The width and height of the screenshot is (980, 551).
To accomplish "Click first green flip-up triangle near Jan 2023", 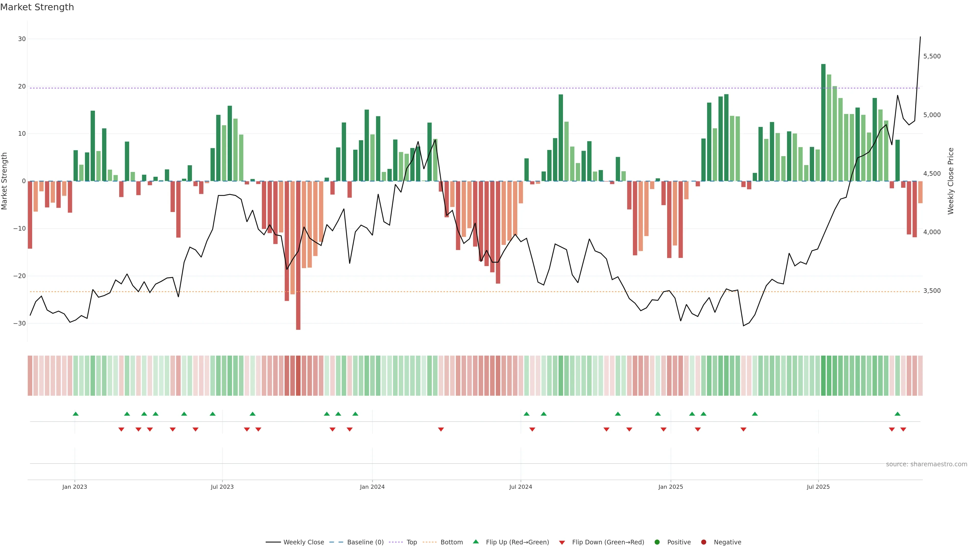I will point(76,414).
